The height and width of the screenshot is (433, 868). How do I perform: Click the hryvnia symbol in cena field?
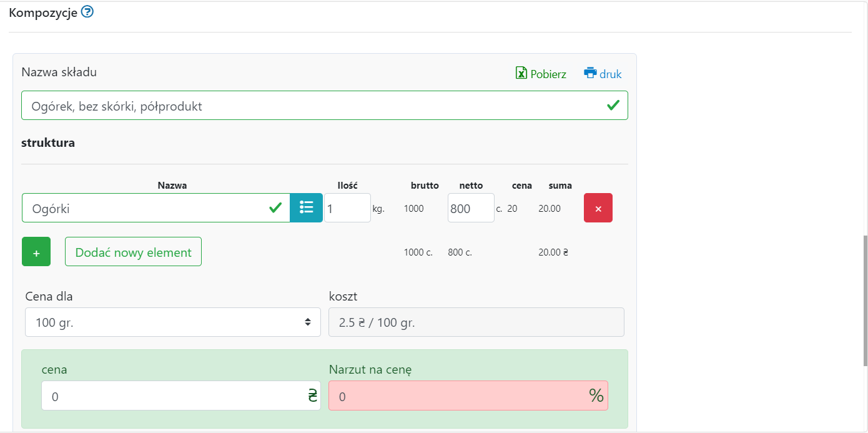312,396
